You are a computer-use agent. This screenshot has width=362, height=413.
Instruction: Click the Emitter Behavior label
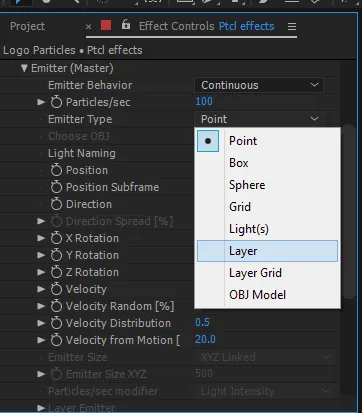90,85
